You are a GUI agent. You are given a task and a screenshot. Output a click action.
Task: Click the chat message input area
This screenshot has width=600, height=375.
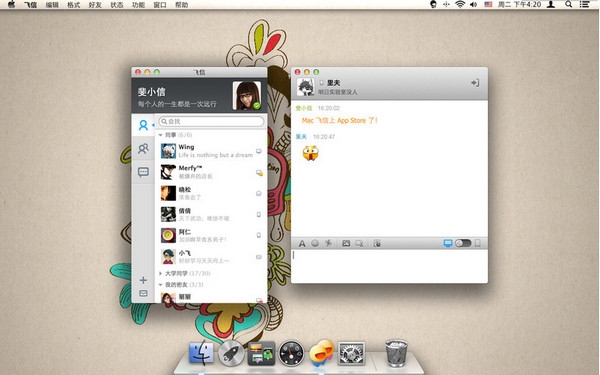[x=389, y=266]
